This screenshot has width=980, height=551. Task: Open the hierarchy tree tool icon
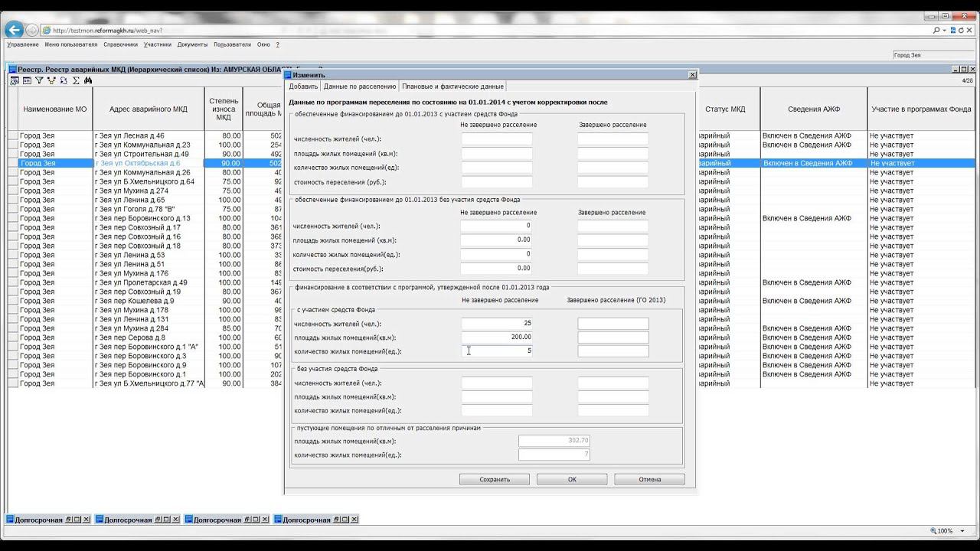point(51,80)
